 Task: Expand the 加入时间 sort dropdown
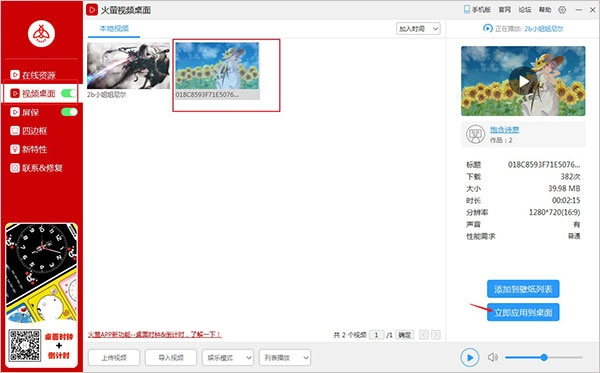418,29
